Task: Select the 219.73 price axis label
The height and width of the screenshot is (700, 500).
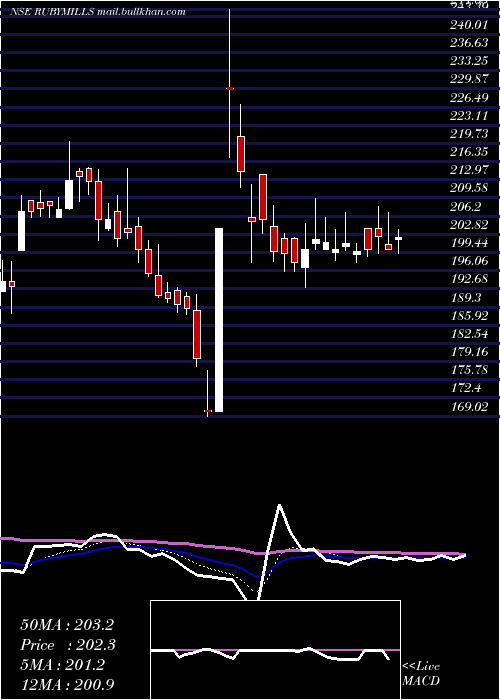Action: click(x=469, y=134)
